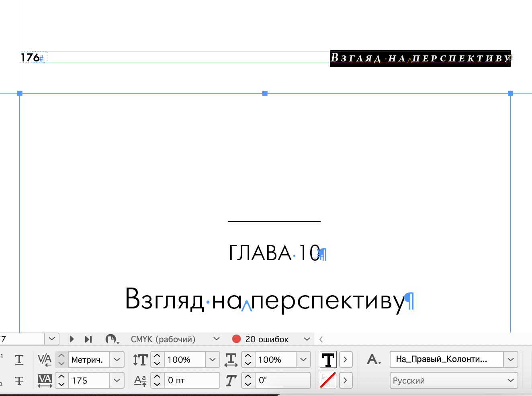Click the character style A icon
Viewport: 532px width, 396px height.
pyautogui.click(x=374, y=359)
